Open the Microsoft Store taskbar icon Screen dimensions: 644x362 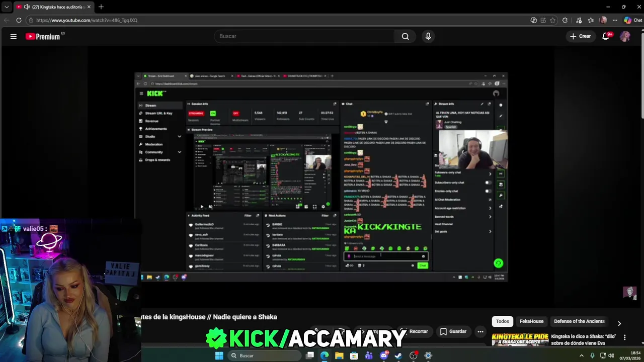coord(354,355)
